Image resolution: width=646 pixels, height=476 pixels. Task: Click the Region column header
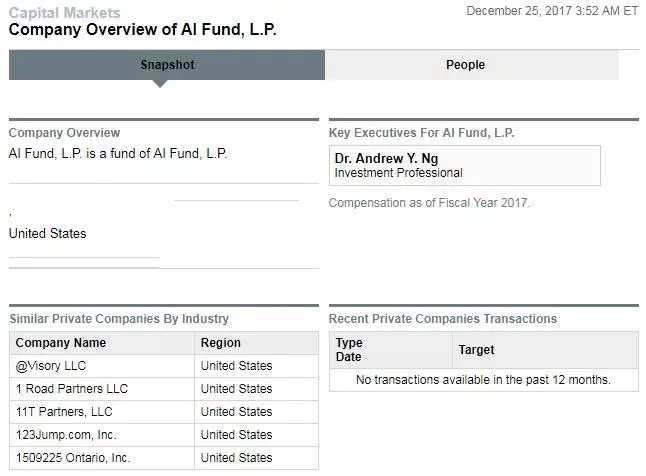click(x=221, y=342)
